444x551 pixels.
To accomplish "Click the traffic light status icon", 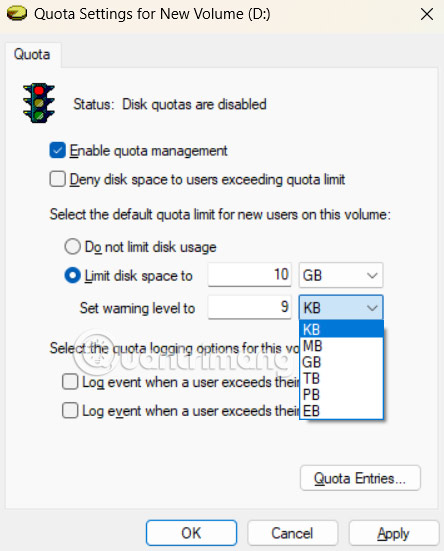I will [39, 103].
